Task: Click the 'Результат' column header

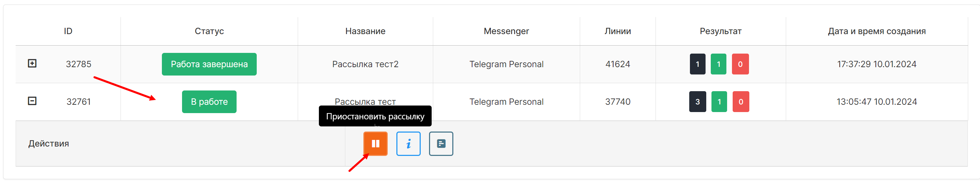Action: point(720,31)
